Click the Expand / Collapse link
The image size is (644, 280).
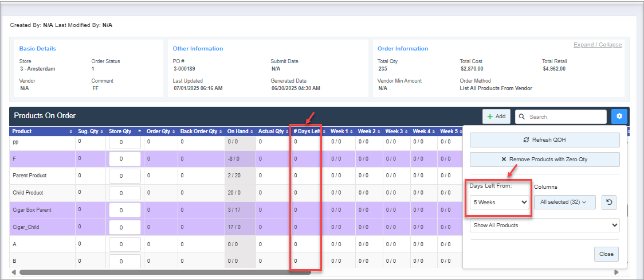(x=597, y=45)
